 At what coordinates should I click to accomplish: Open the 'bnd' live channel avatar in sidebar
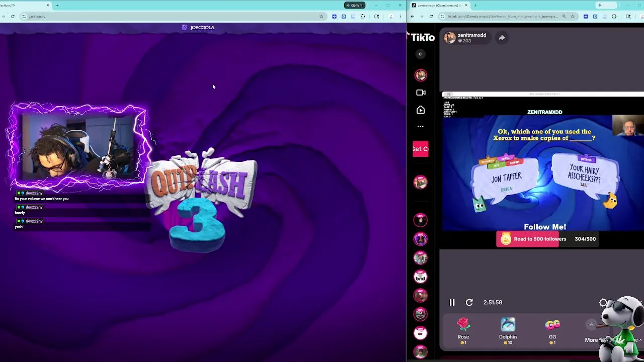click(421, 277)
